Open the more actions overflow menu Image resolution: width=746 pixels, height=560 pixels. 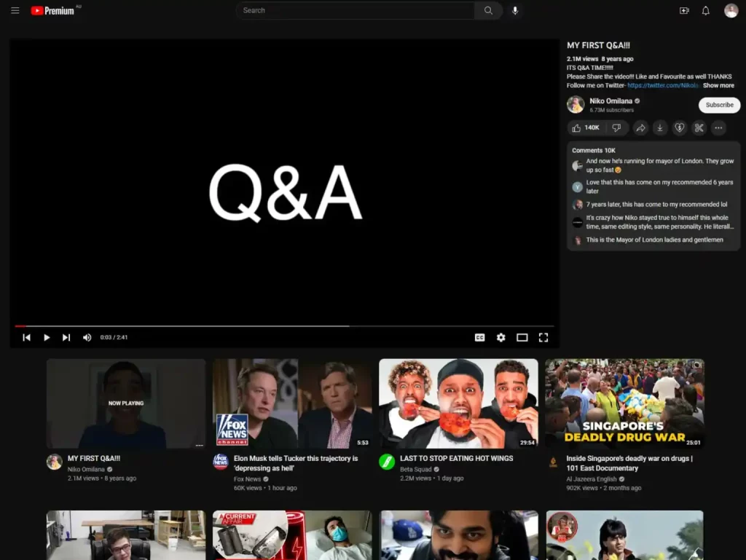[x=718, y=127]
